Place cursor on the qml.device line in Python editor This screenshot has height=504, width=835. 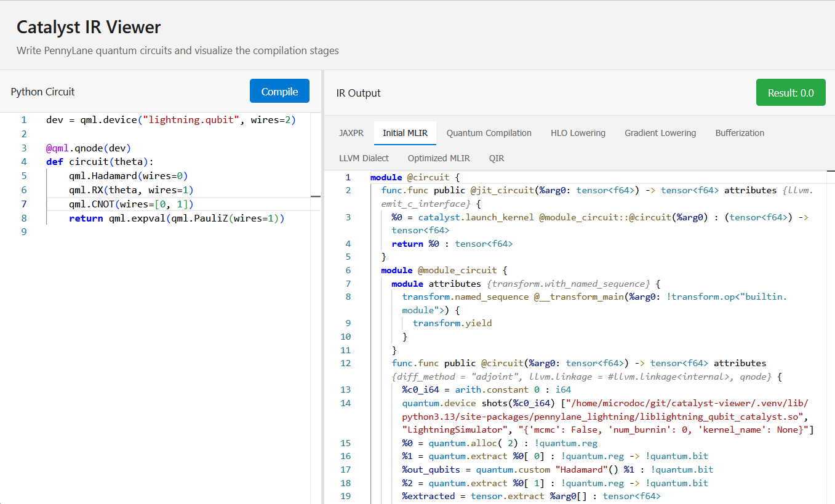[x=170, y=120]
